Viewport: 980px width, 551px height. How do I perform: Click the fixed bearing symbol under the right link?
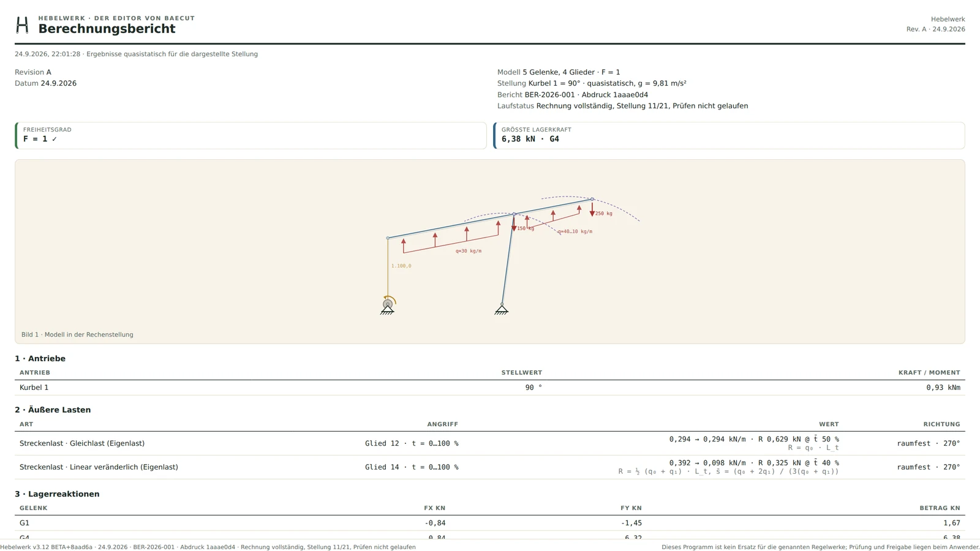tap(502, 309)
